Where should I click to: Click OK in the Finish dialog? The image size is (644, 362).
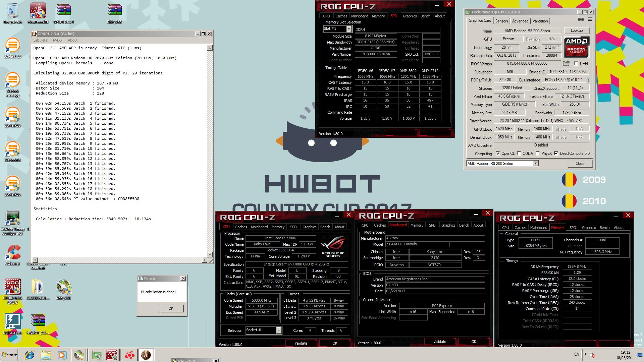(x=171, y=308)
